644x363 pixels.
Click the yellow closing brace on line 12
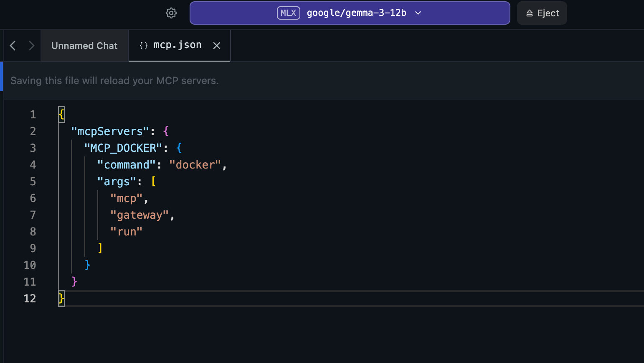(x=61, y=299)
